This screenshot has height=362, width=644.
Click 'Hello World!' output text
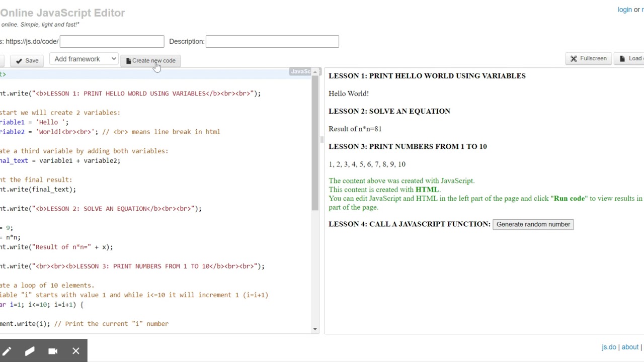tap(349, 94)
